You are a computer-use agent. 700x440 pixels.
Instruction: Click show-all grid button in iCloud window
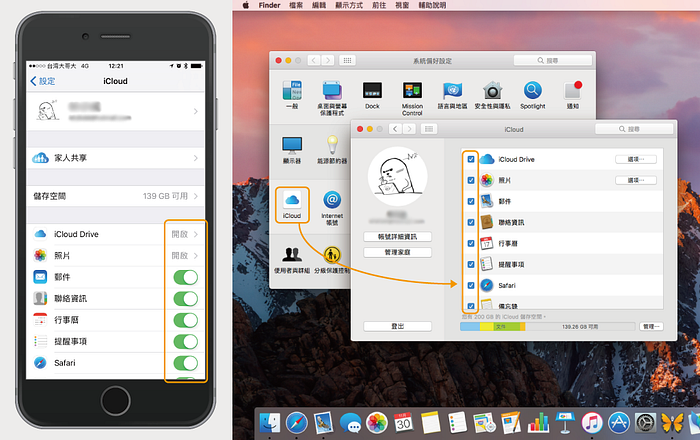coord(429,129)
